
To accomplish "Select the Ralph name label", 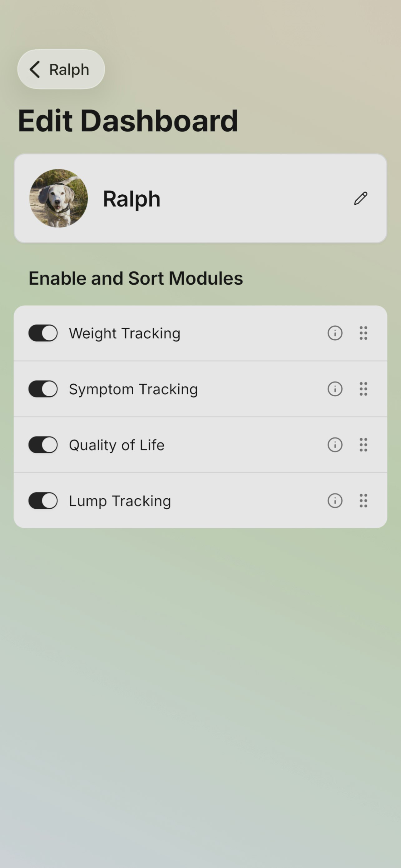I will tap(131, 198).
